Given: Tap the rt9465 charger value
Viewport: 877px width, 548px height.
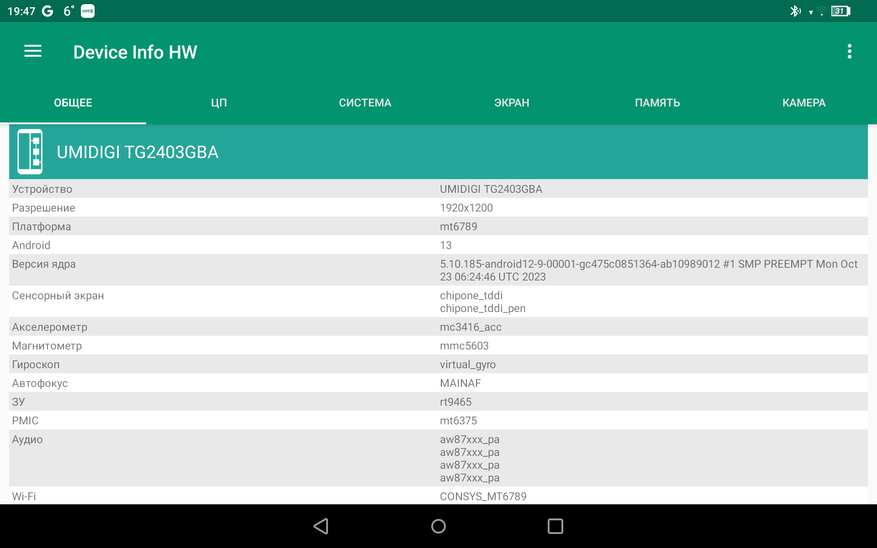Looking at the screenshot, I should pos(455,402).
